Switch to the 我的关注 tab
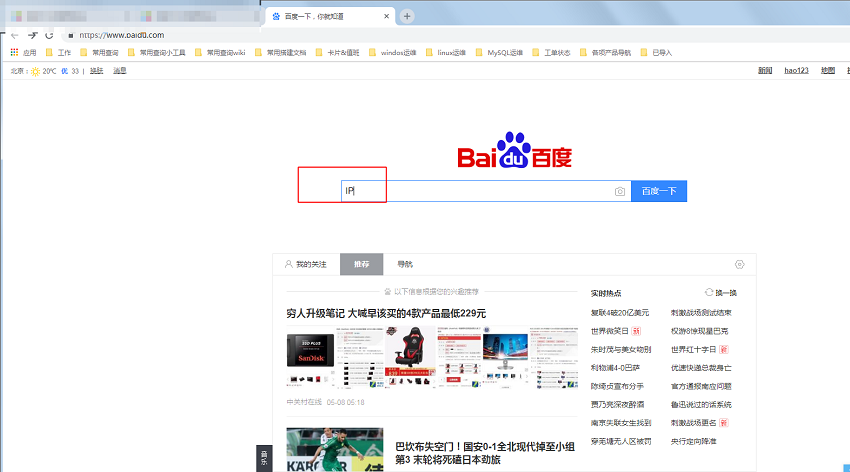 (306, 264)
